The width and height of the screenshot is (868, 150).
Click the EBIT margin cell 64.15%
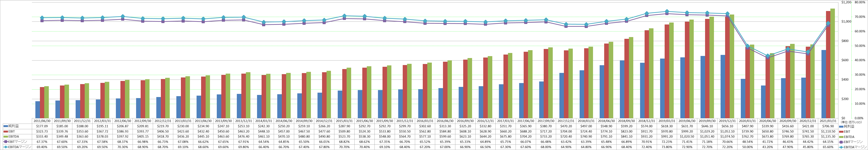[828, 142]
